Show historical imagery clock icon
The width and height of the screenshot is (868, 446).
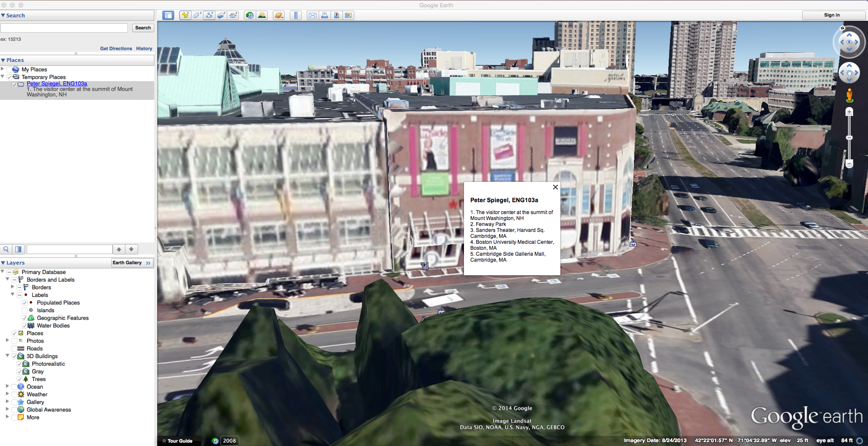coord(250,15)
